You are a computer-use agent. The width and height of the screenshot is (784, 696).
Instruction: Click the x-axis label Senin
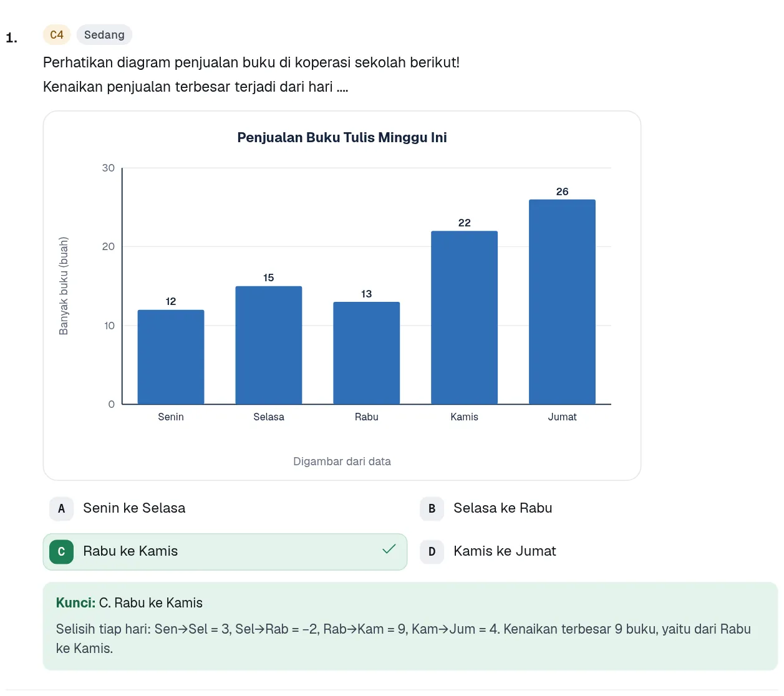[x=171, y=417]
